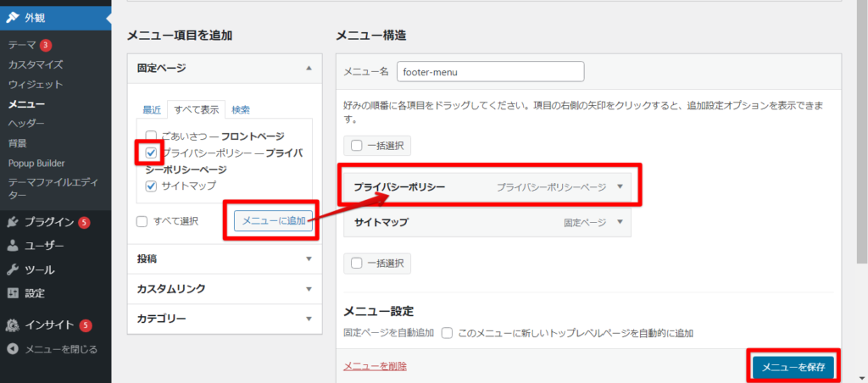
Task: Open the 外観 sidebar menu
Action: (55, 18)
